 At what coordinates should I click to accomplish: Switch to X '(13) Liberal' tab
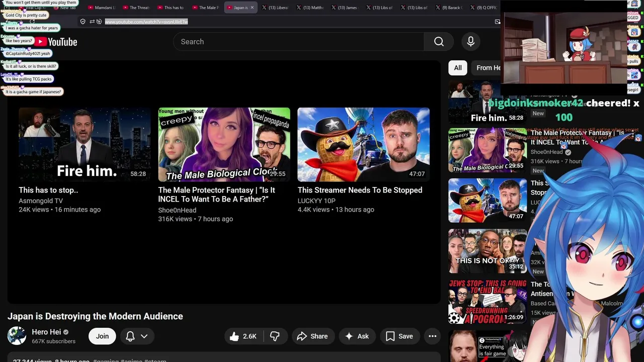(275, 8)
